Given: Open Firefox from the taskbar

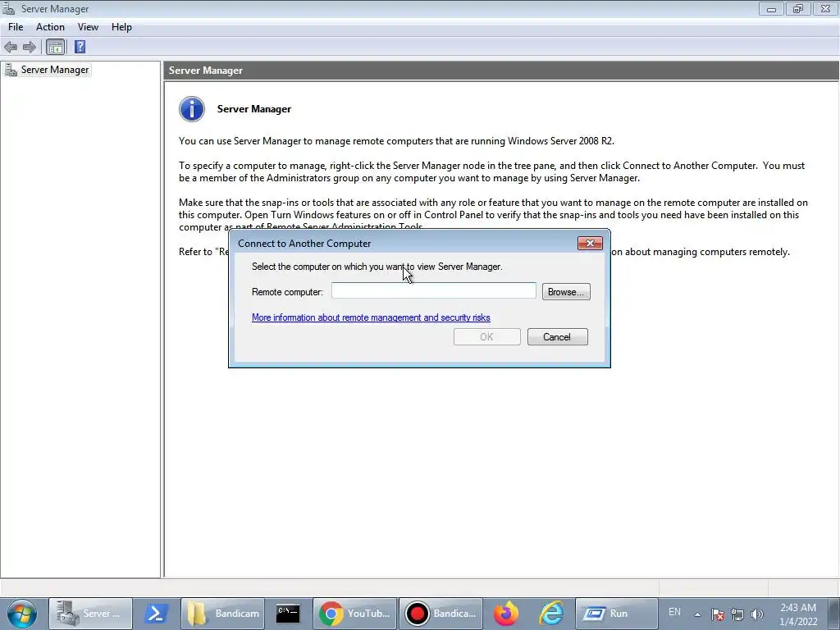Looking at the screenshot, I should (x=505, y=614).
